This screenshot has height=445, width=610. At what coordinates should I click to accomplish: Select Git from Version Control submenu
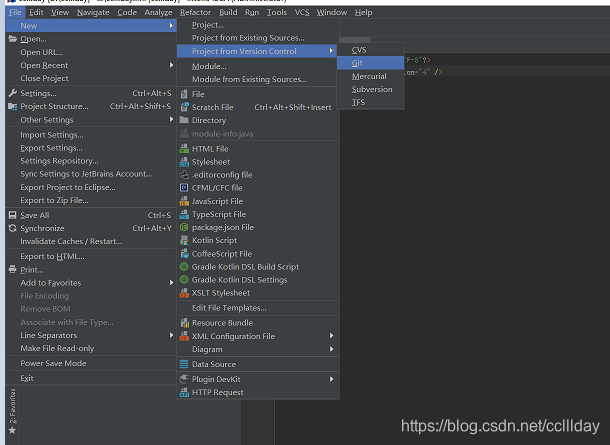click(x=371, y=63)
